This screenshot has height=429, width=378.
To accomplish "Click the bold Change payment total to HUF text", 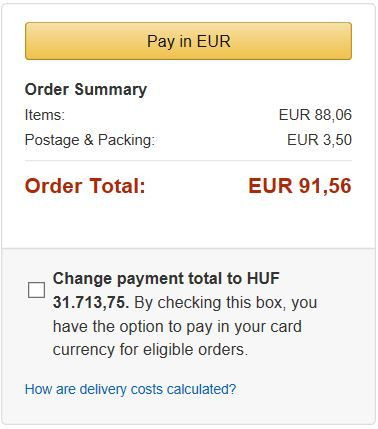I will pos(166,278).
